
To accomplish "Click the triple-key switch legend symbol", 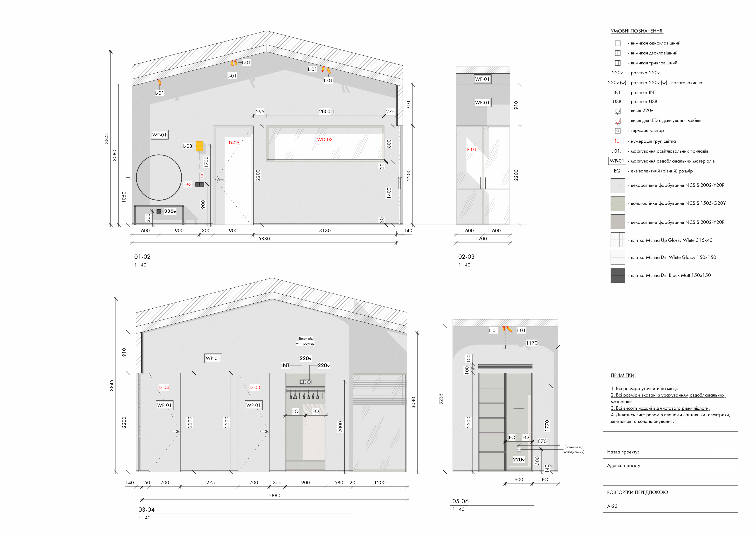I will pos(617,63).
